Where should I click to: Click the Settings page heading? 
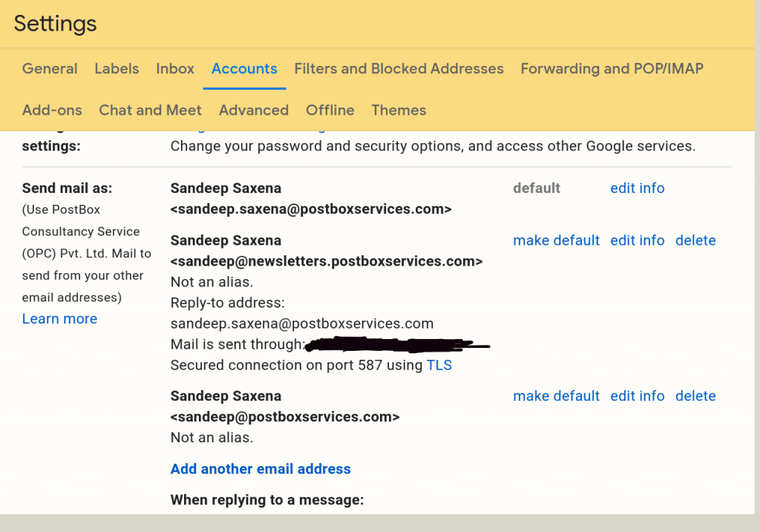pos(55,24)
